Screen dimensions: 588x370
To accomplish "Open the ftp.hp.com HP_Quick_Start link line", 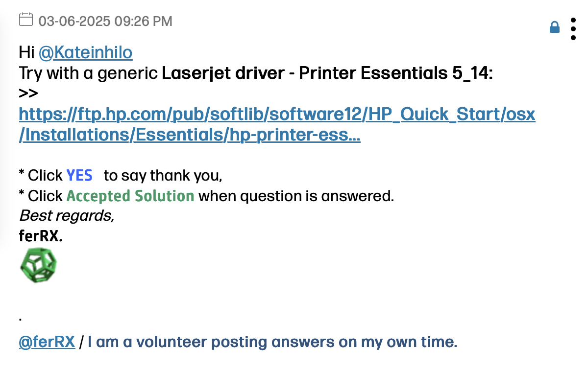I will pos(277,115).
